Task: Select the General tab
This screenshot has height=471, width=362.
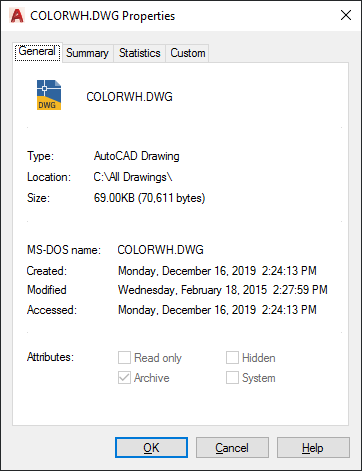Action: pyautogui.click(x=37, y=52)
